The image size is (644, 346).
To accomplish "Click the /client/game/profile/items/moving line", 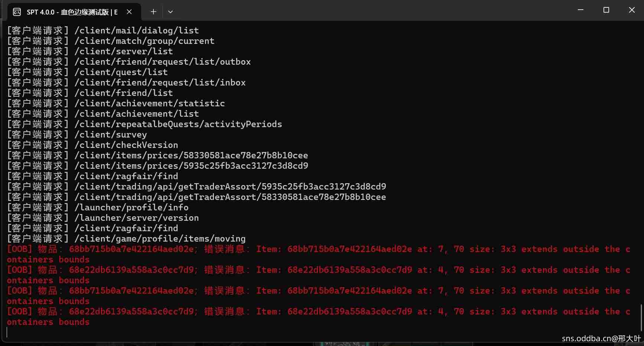I will [x=160, y=239].
